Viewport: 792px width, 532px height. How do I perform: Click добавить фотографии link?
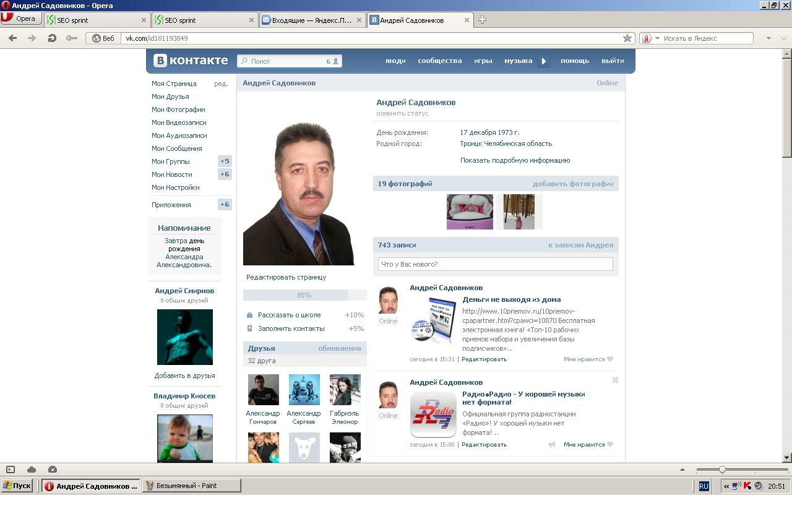[x=573, y=184]
